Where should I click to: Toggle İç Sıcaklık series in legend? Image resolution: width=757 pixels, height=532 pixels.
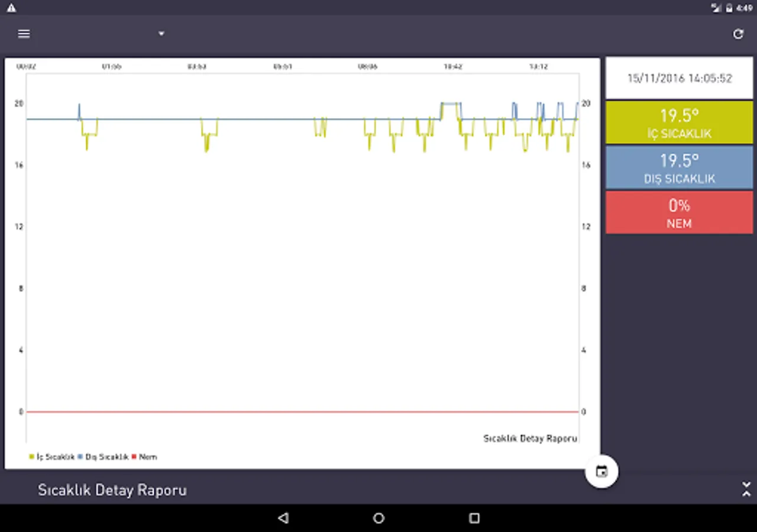[51, 457]
